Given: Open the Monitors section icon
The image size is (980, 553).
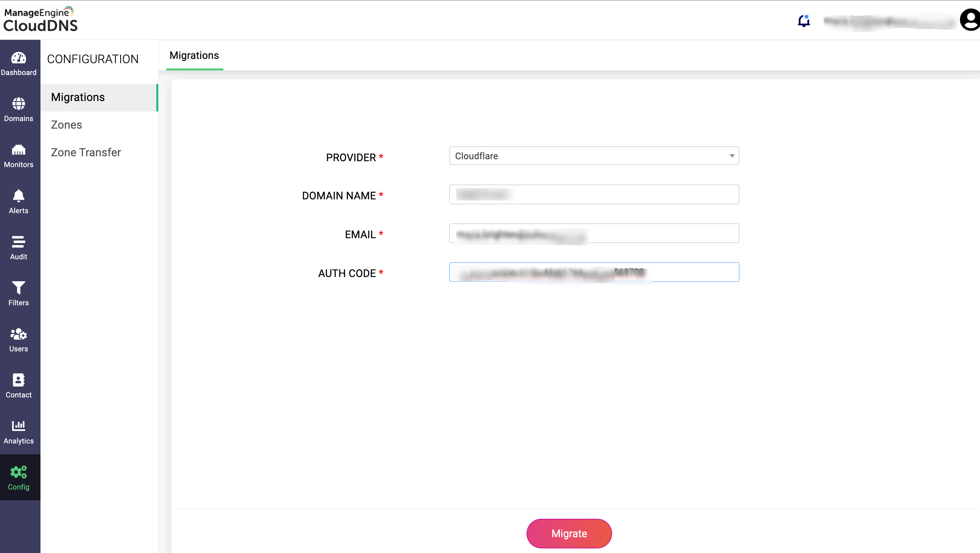Looking at the screenshot, I should click(x=18, y=150).
